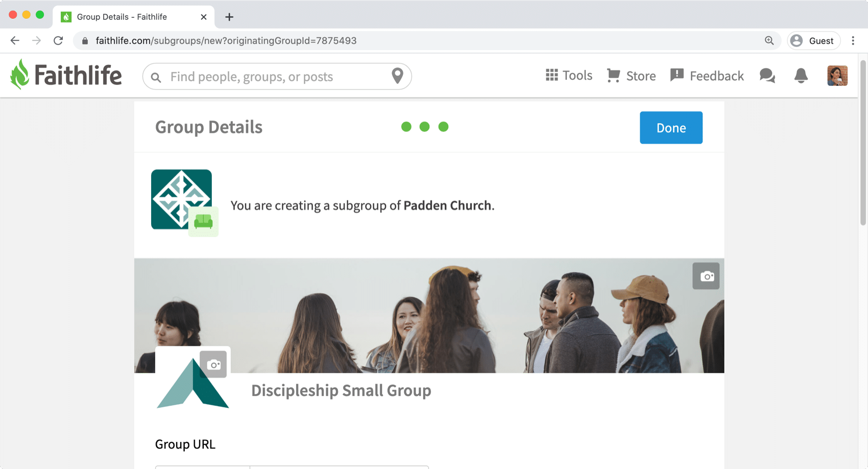Click the Padden Church group logo
The height and width of the screenshot is (469, 868).
pyautogui.click(x=181, y=199)
